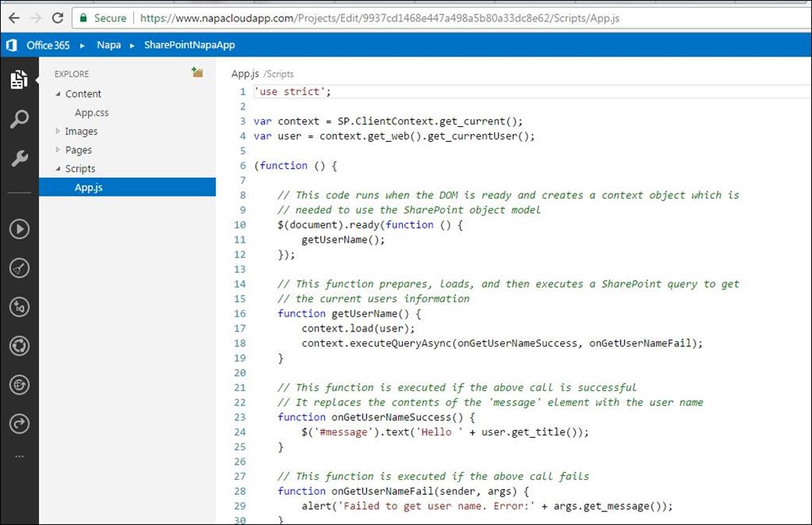Click the var context declaration on line 3
This screenshot has height=525, width=812.
tap(389, 121)
